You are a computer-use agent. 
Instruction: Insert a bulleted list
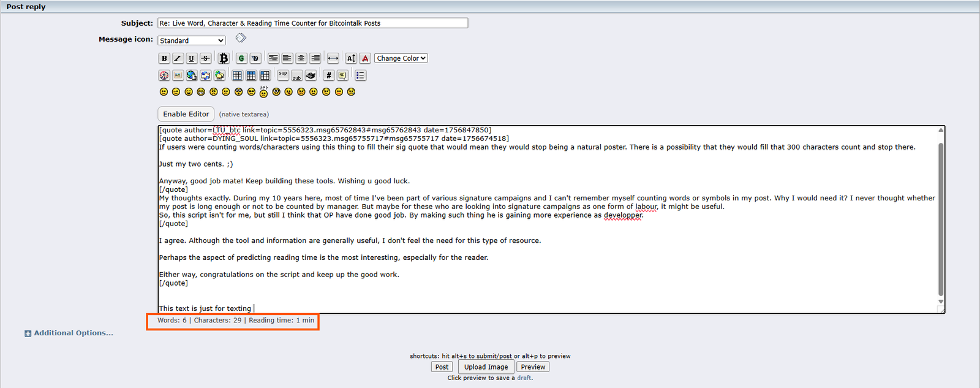pyautogui.click(x=360, y=75)
